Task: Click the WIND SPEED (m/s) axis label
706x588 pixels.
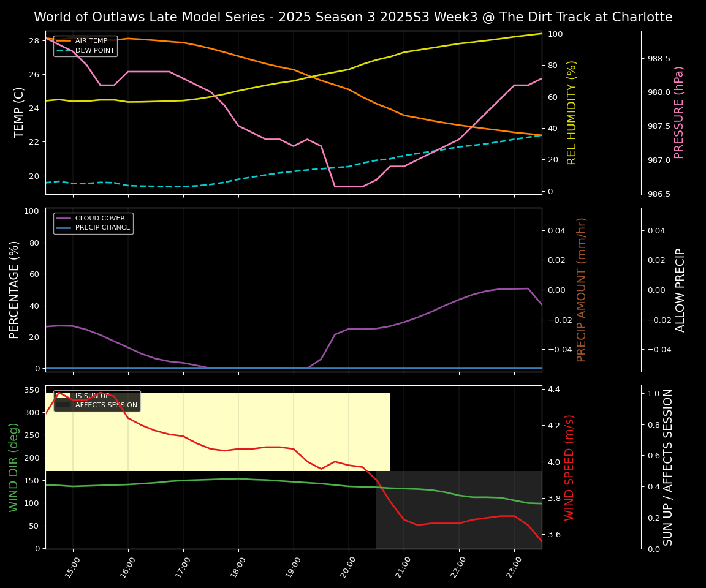Action: [569, 467]
